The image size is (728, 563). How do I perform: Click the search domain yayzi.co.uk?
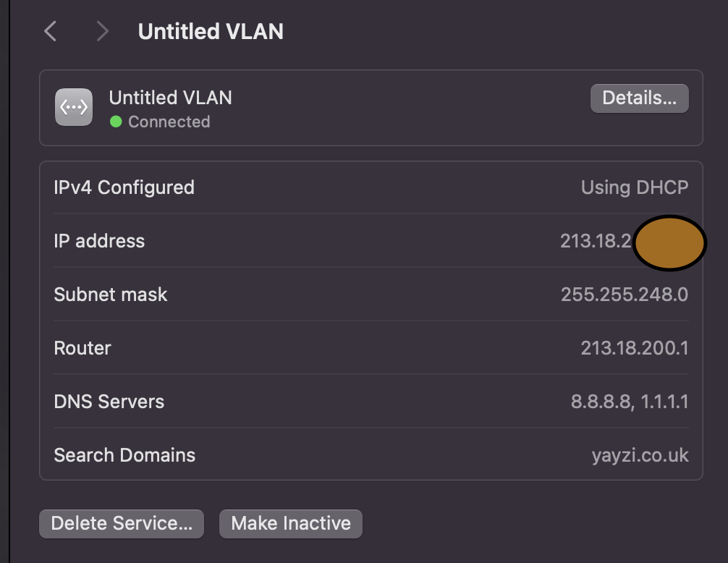tap(640, 455)
